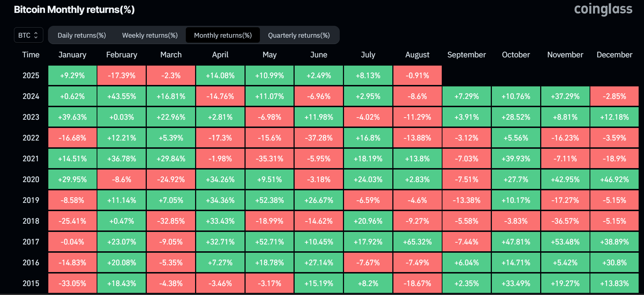The image size is (644, 295).
Task: Click the Time column header
Action: tap(31, 55)
